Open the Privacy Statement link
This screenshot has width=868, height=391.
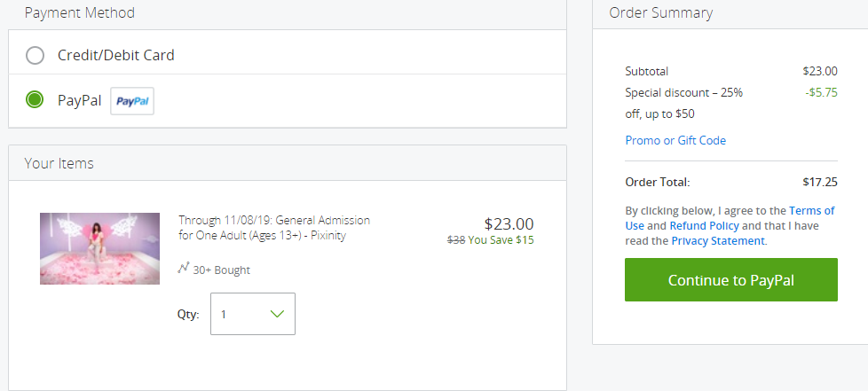[x=718, y=240]
